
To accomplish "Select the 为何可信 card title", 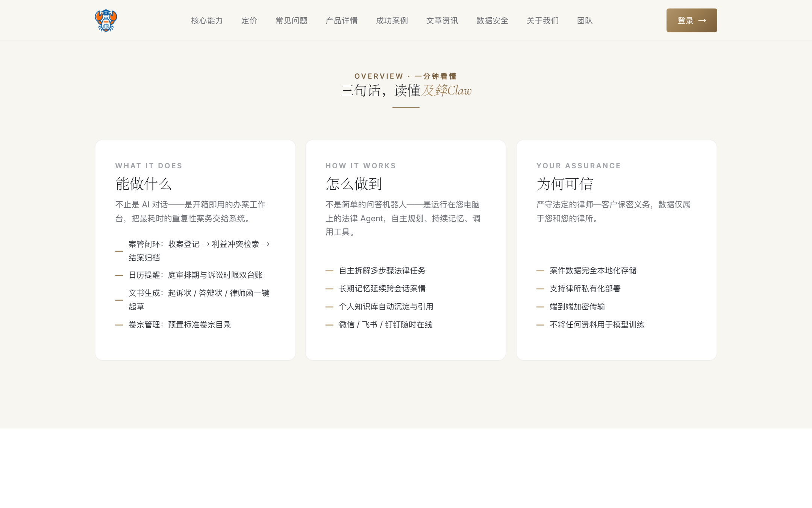I will pyautogui.click(x=565, y=184).
